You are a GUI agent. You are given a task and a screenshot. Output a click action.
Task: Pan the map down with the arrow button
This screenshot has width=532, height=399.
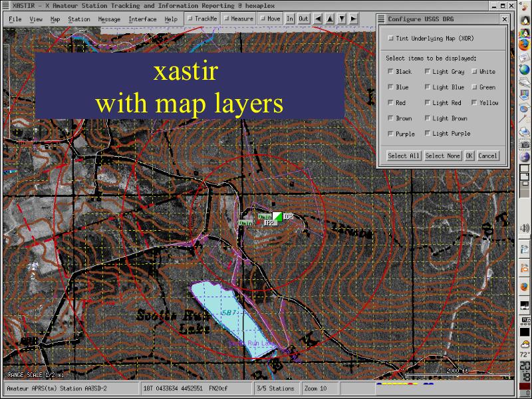(x=342, y=19)
